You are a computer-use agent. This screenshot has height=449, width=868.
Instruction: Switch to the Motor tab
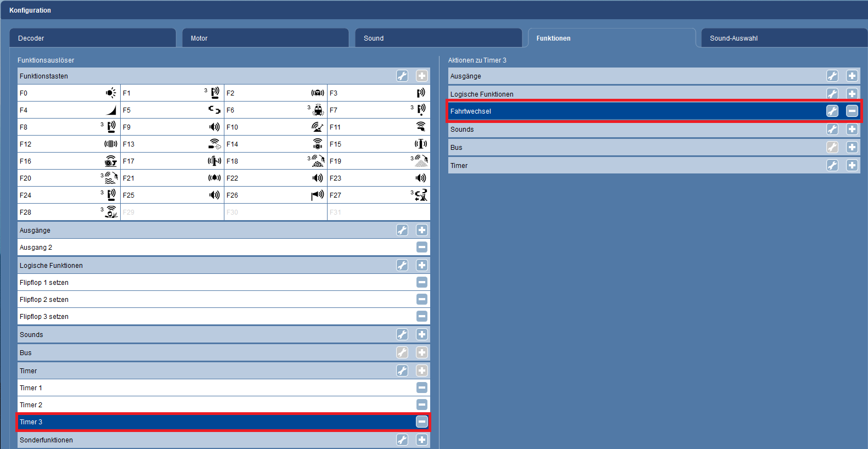[x=265, y=38]
